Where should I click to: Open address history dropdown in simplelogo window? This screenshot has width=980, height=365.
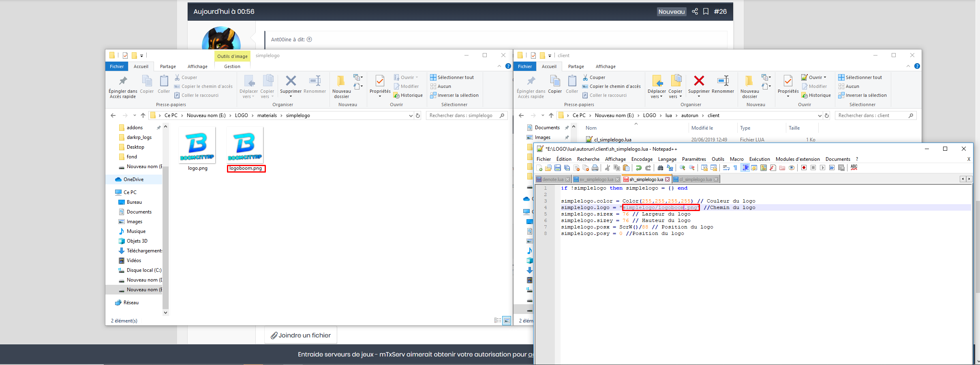[x=411, y=115]
